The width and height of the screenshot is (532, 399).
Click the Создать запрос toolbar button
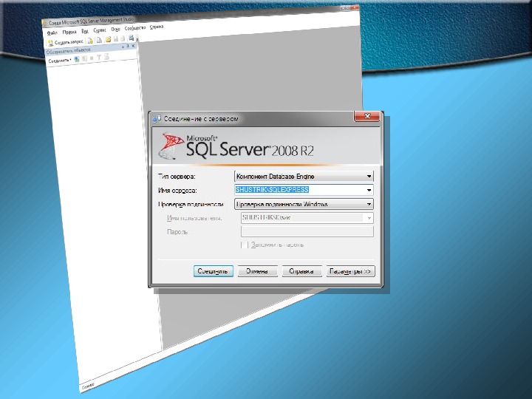point(66,42)
